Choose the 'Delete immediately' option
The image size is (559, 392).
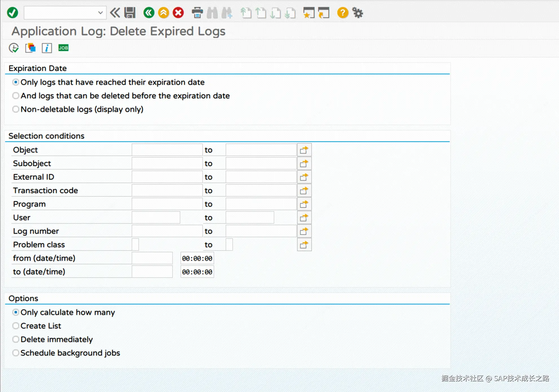click(x=16, y=340)
